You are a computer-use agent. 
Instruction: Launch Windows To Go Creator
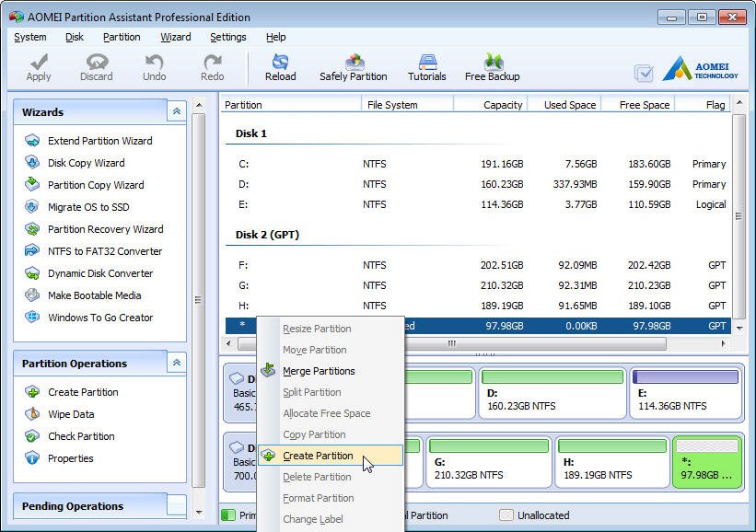pyautogui.click(x=100, y=318)
